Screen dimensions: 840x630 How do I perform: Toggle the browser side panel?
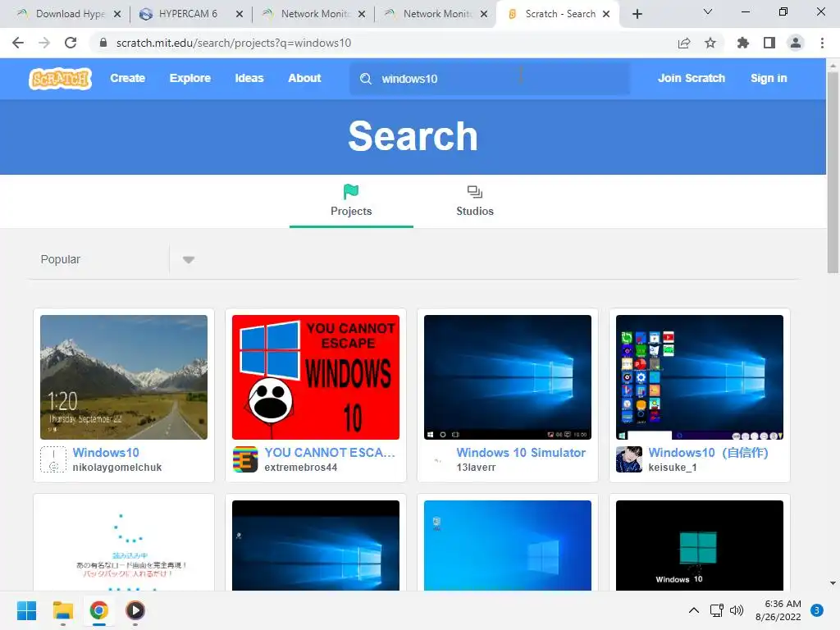(769, 43)
